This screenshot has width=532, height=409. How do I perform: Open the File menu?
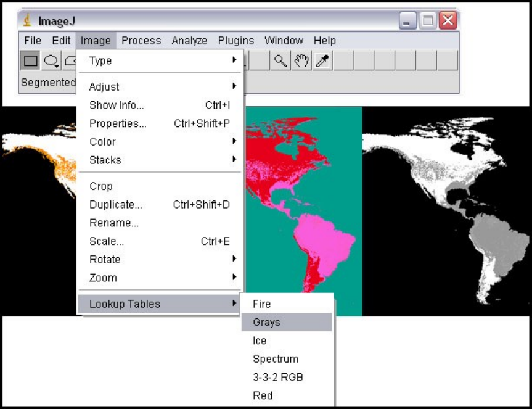(x=33, y=41)
